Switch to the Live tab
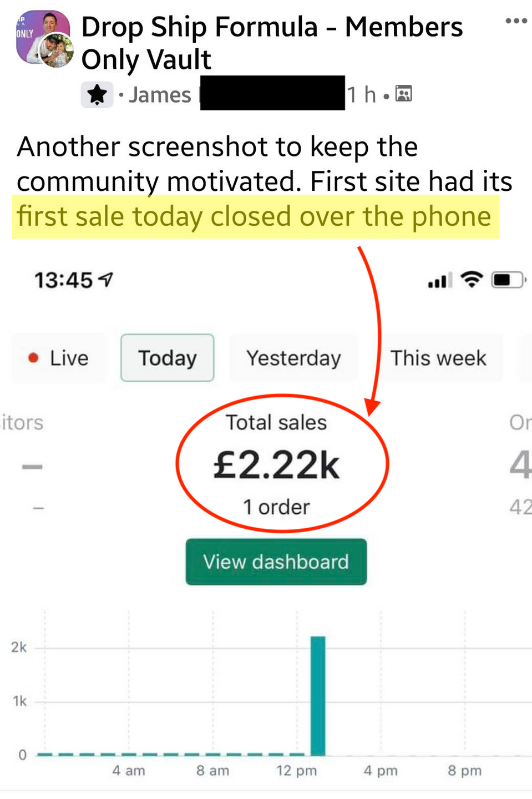Viewport: 532px width, 799px height. coord(58,358)
